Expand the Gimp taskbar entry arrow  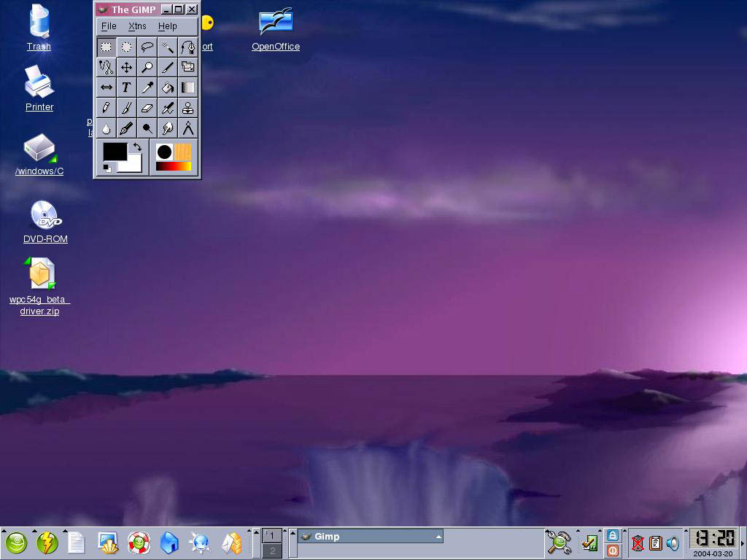438,537
